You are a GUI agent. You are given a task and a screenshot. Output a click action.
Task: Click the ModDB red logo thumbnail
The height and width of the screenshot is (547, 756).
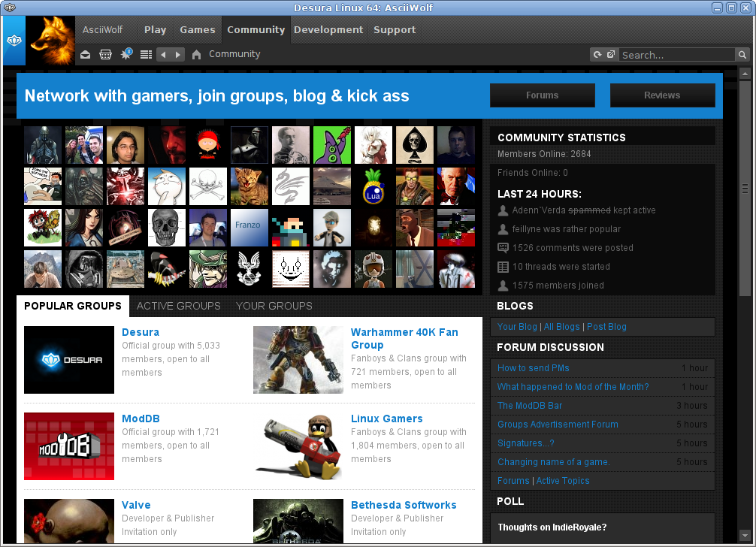(69, 446)
